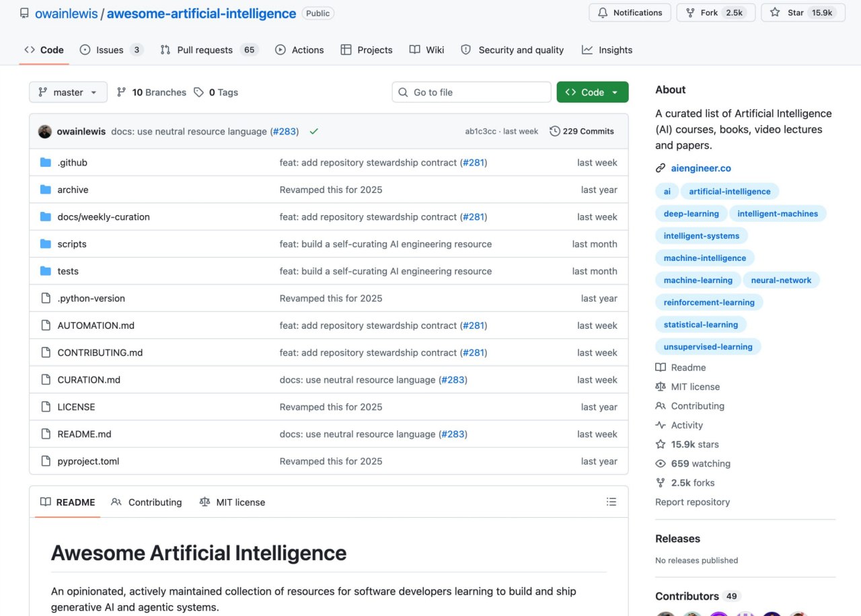Image resolution: width=861 pixels, height=616 pixels.
Task: Click the scale icon beside MIT license in About
Action: tap(661, 387)
